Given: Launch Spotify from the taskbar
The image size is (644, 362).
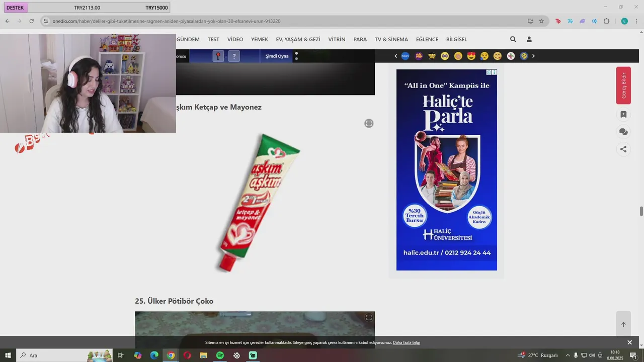Looking at the screenshot, I should tap(220, 355).
